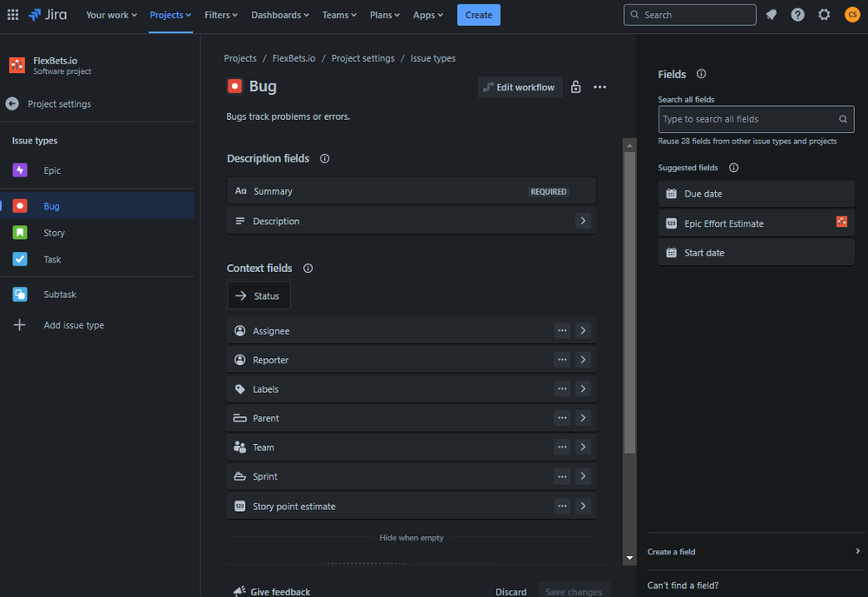Viewport: 868px width, 597px height.
Task: Show info for Context fields
Action: (308, 268)
